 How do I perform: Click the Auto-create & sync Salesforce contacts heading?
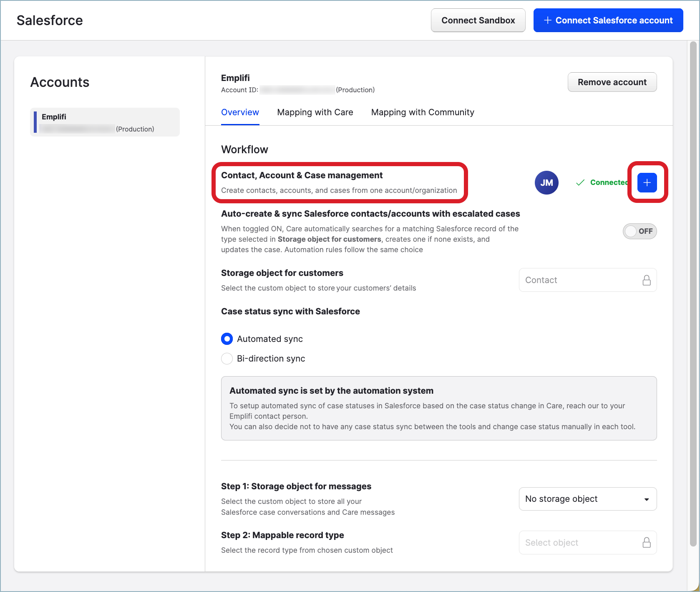(x=370, y=214)
